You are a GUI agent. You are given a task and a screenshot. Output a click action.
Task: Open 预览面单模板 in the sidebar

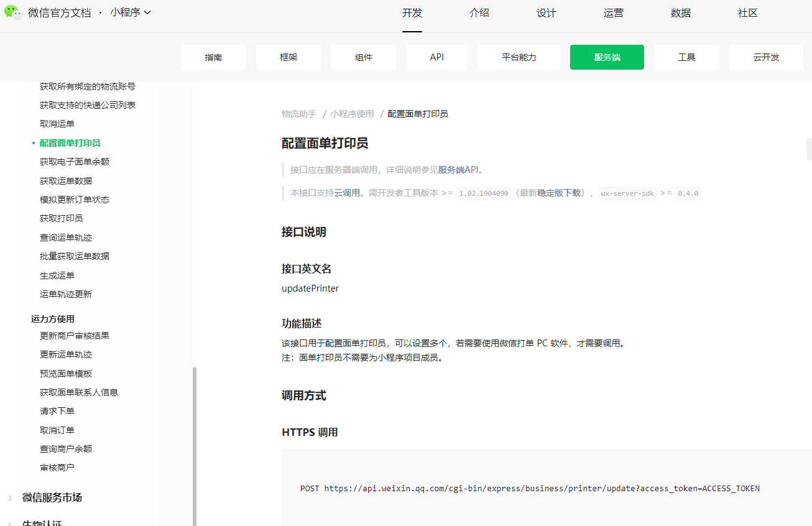[x=66, y=374]
